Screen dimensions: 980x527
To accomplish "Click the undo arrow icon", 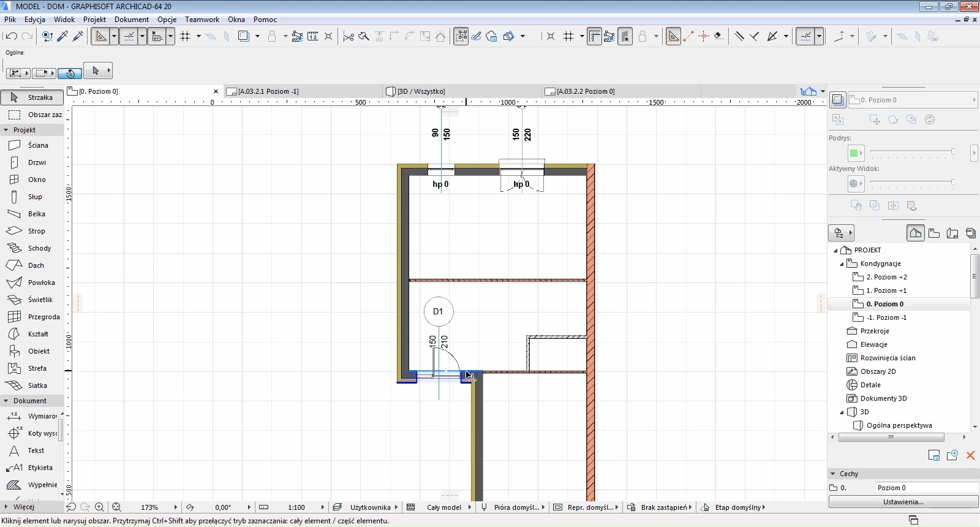I will (11, 36).
